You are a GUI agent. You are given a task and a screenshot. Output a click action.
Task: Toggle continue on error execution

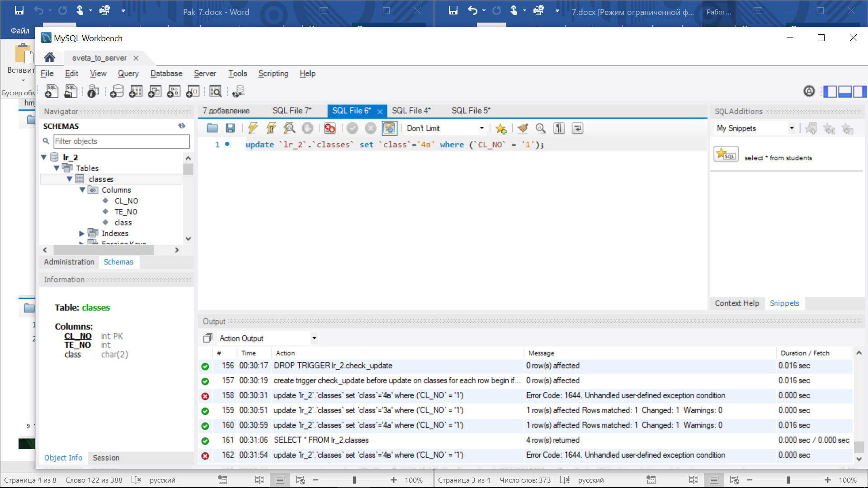click(x=330, y=128)
